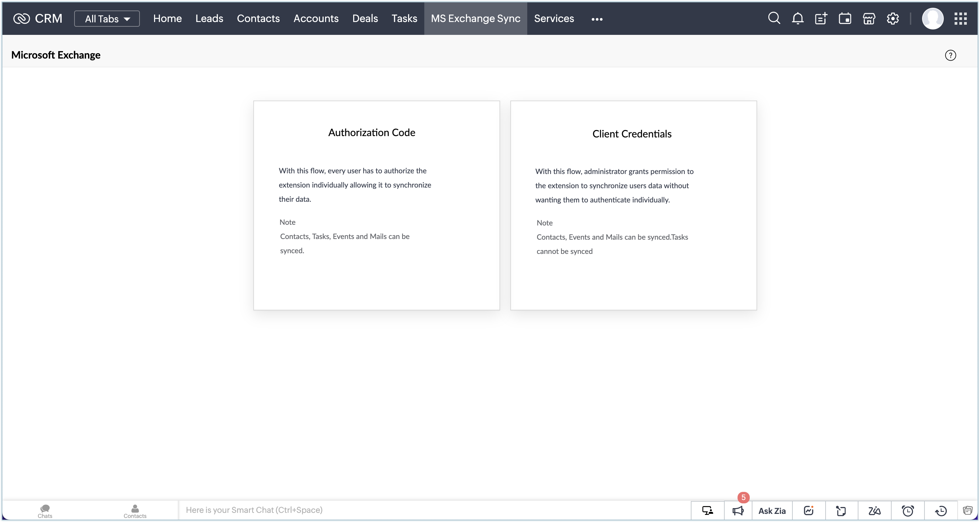Focus the Smart Chat input field
The image size is (980, 522).
click(x=434, y=510)
